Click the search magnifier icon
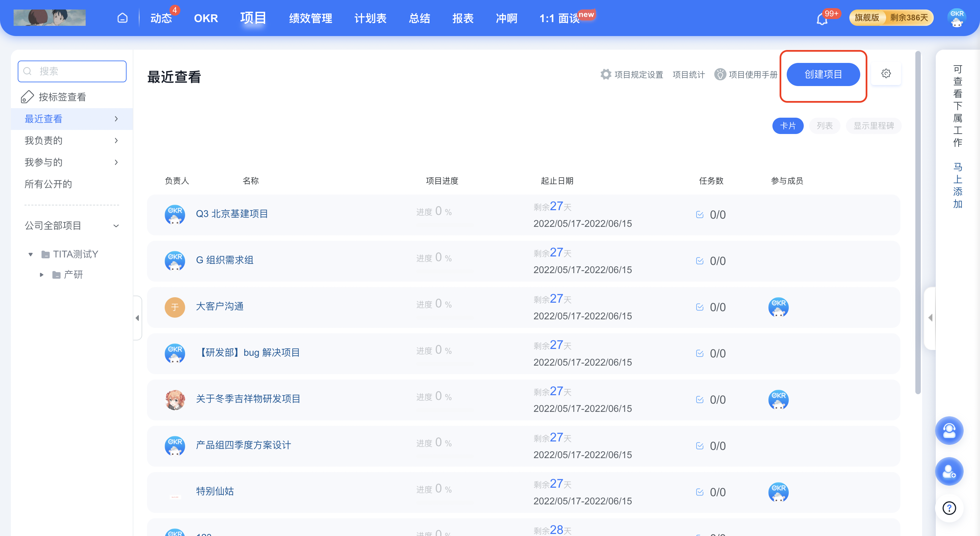This screenshot has width=980, height=536. click(x=27, y=71)
